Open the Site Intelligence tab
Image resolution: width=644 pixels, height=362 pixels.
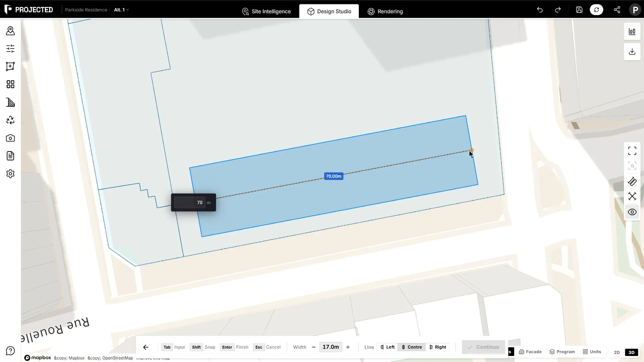pos(266,11)
